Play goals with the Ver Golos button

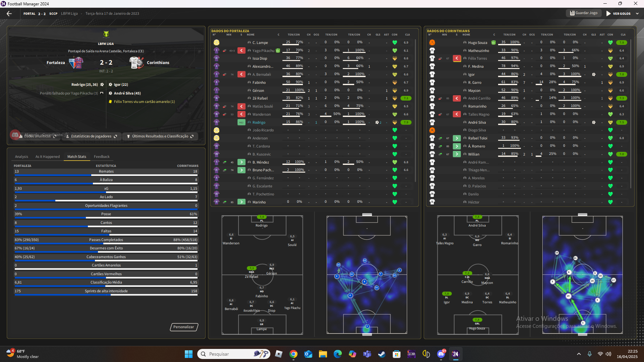click(618, 14)
